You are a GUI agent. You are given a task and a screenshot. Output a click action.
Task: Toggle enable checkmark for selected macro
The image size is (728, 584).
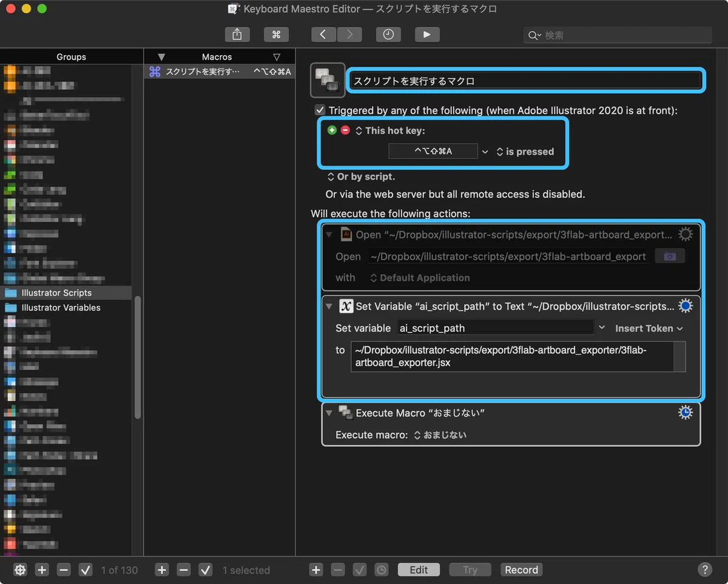pyautogui.click(x=206, y=569)
